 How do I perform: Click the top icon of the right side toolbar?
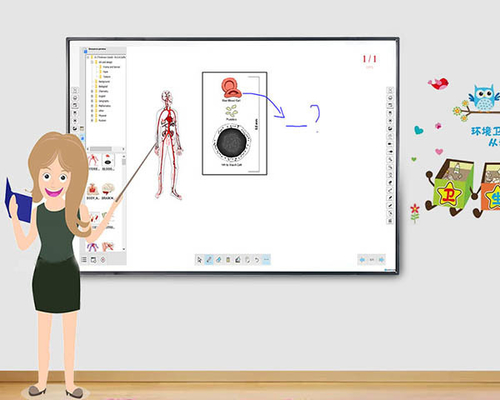[x=390, y=90]
